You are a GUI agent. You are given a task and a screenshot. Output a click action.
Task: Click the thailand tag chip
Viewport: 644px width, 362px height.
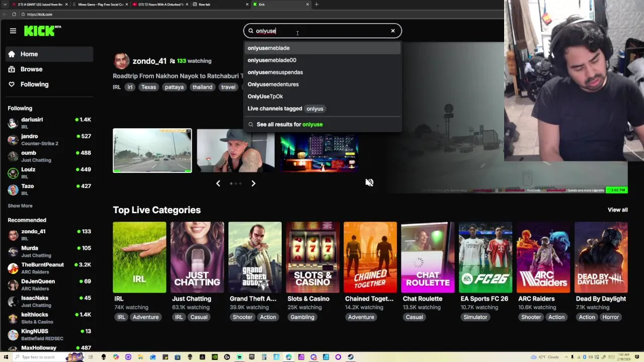(x=202, y=87)
